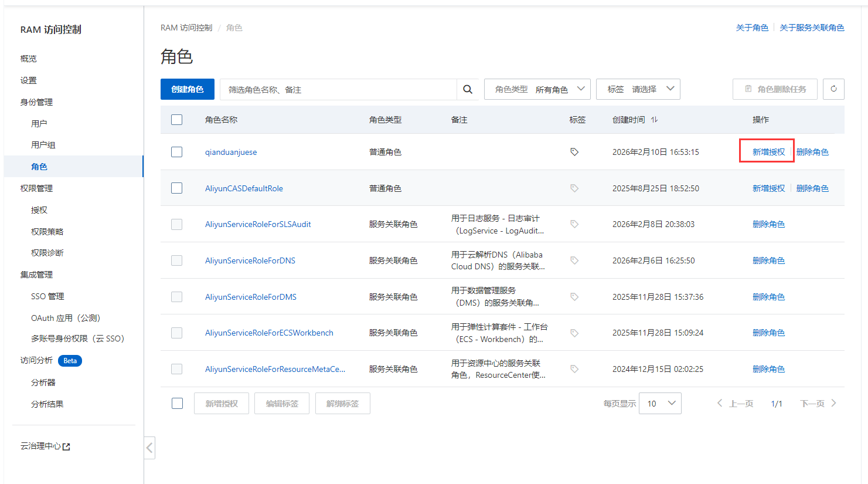Viewport: 868px width, 484px height.
Task: Click the search magnifier icon
Action: (x=468, y=89)
